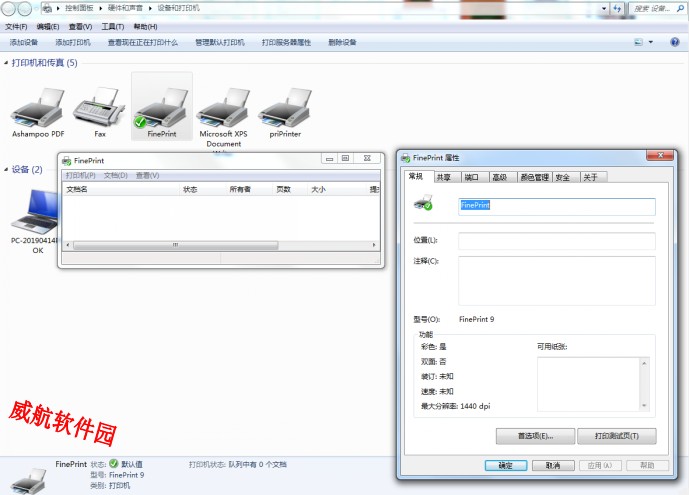The width and height of the screenshot is (689, 495).
Task: Click the laptop PC device icon
Action: [37, 207]
